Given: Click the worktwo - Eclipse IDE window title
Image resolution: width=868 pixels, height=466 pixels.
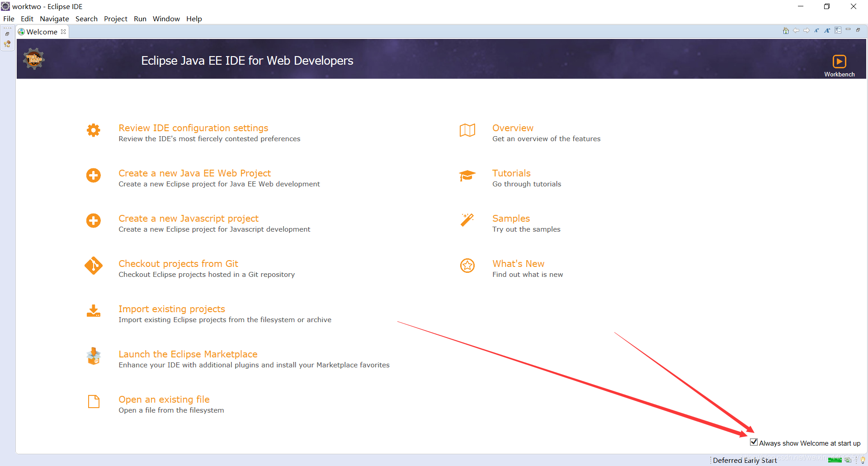Looking at the screenshot, I should coord(47,6).
